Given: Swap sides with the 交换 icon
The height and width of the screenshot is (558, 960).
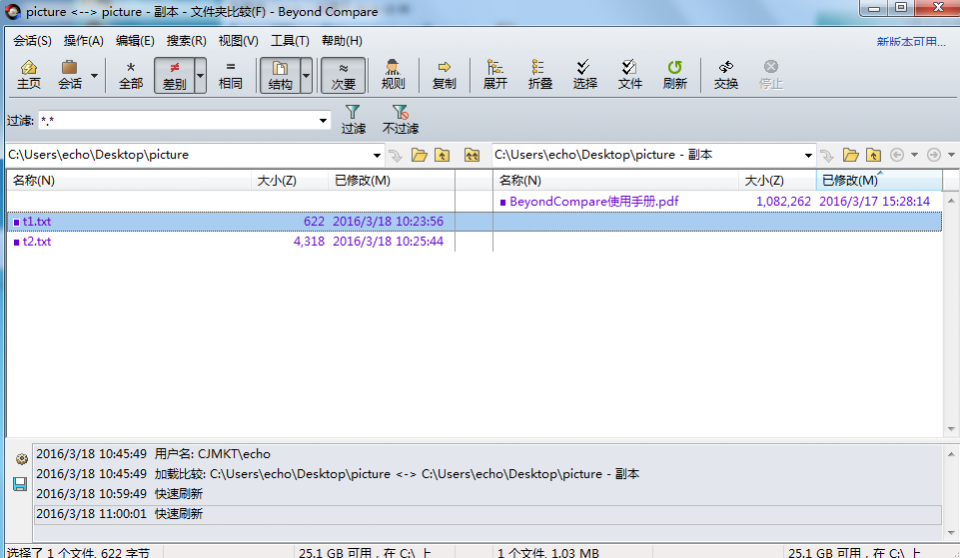Looking at the screenshot, I should [x=726, y=75].
